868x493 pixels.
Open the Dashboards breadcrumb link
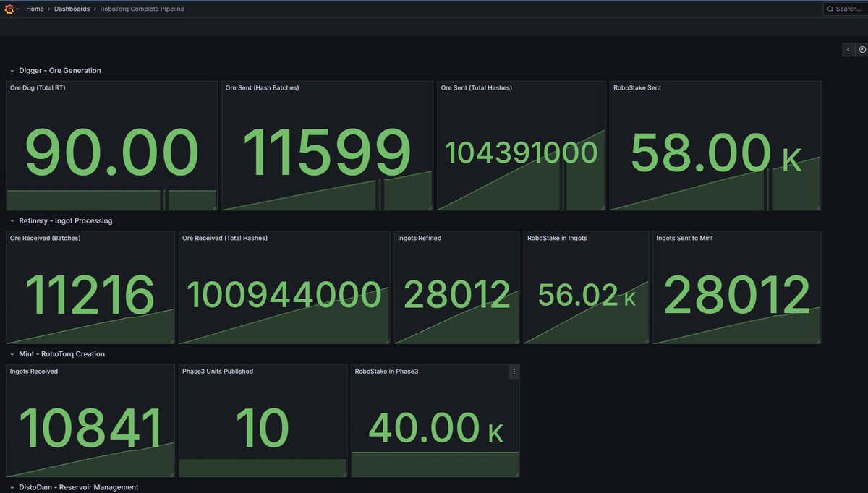tap(72, 9)
